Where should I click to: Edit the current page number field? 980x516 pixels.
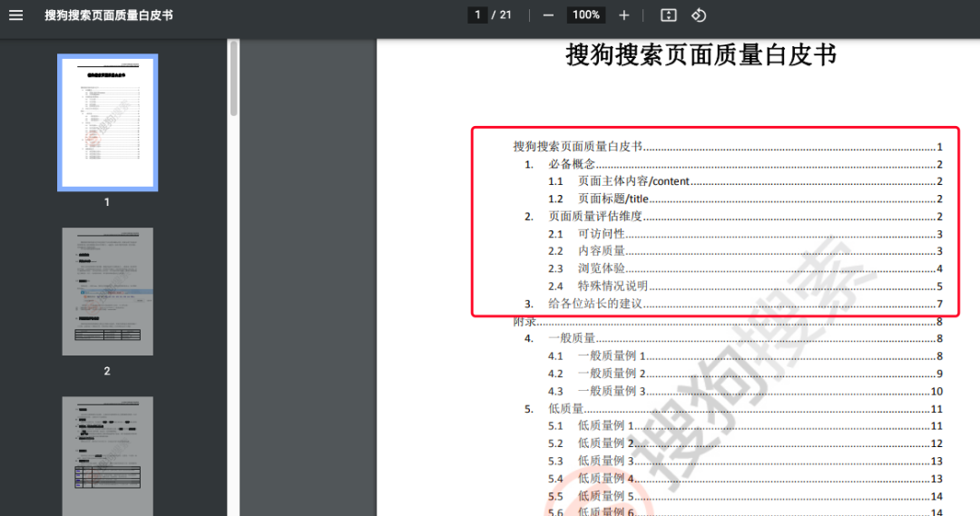click(477, 15)
